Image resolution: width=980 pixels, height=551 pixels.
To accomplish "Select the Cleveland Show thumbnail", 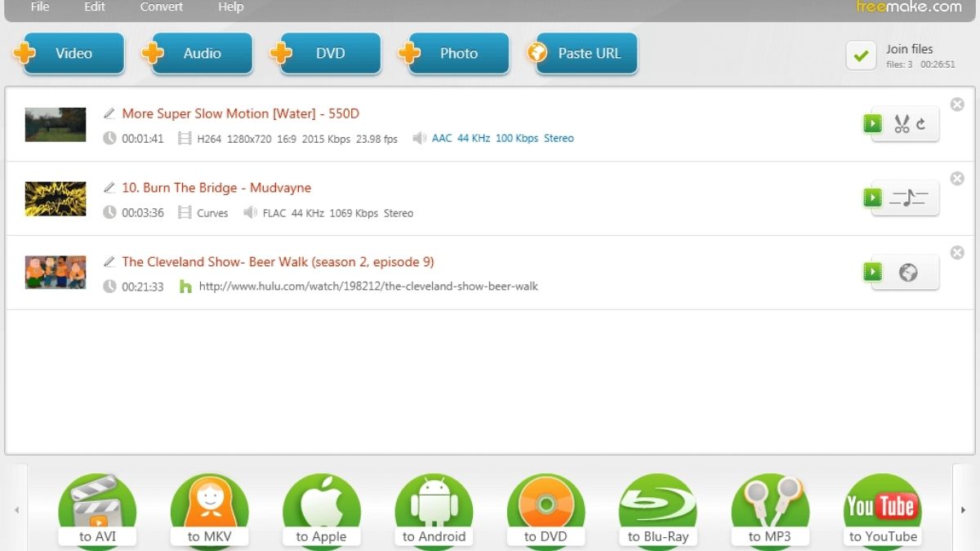I will (x=56, y=273).
